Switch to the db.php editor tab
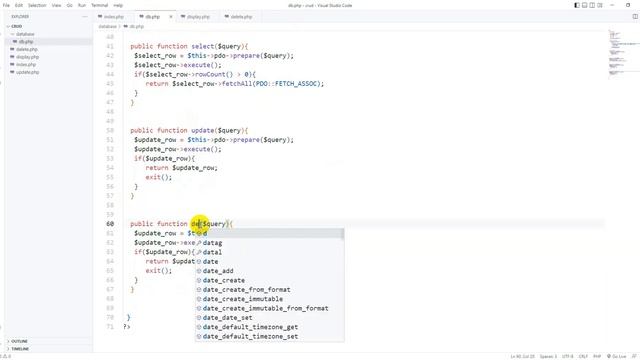Viewport: 640px width, 360px height. pos(152,17)
